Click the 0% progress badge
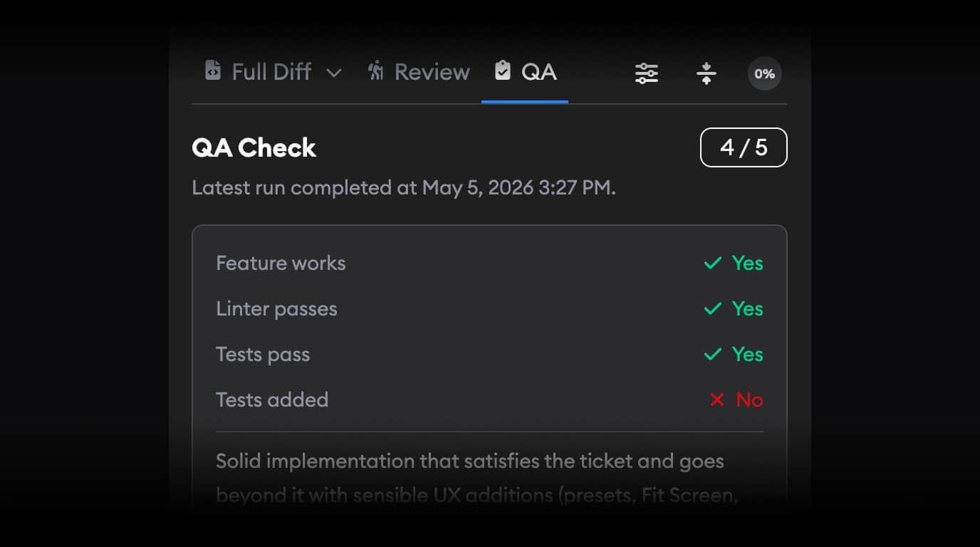Image resolution: width=980 pixels, height=547 pixels. point(764,73)
